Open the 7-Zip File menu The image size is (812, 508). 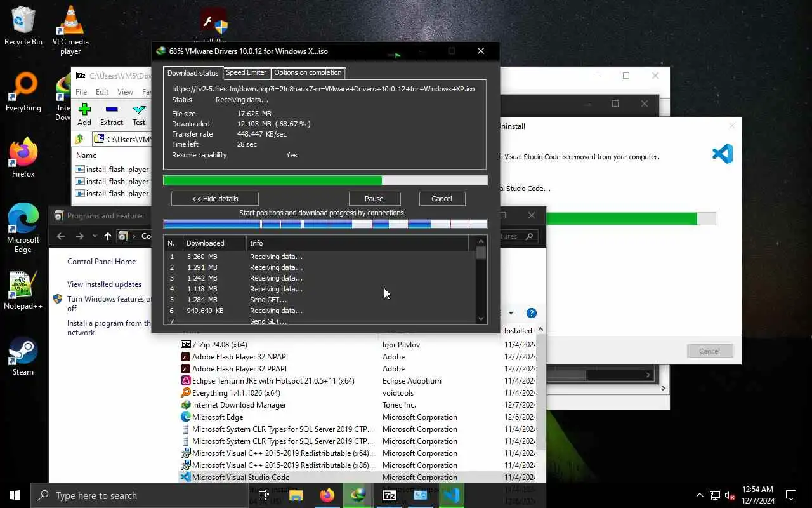(x=81, y=92)
